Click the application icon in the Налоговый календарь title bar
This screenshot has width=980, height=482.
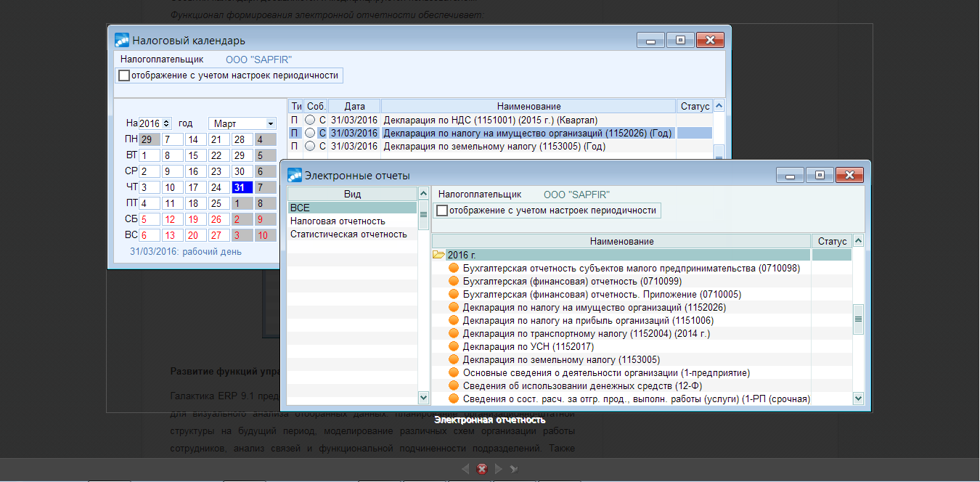[x=120, y=40]
